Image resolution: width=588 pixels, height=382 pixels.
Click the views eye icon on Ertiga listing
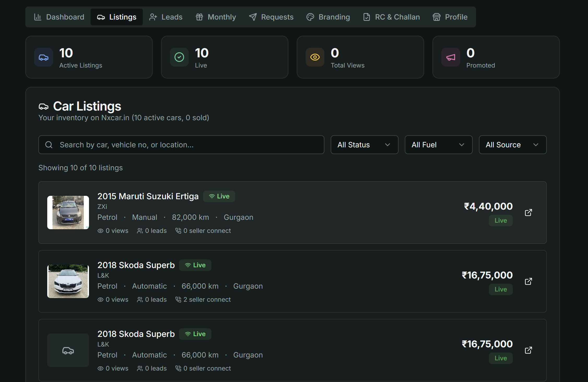100,231
